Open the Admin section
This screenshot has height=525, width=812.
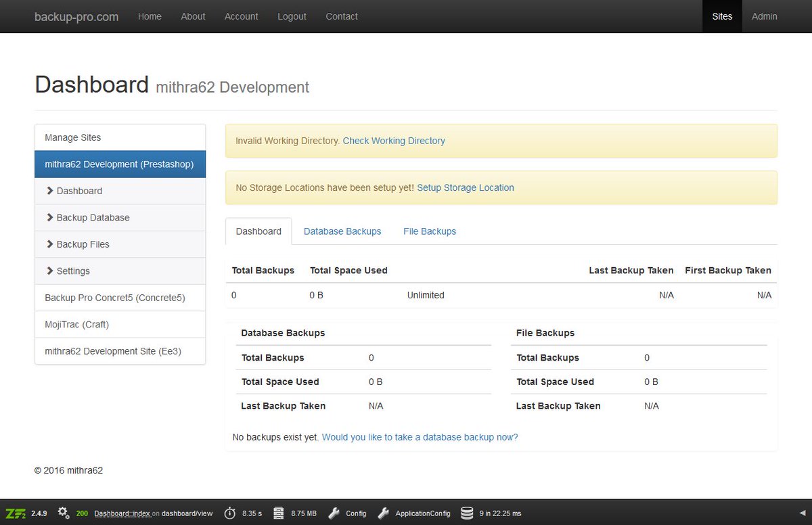coord(765,16)
